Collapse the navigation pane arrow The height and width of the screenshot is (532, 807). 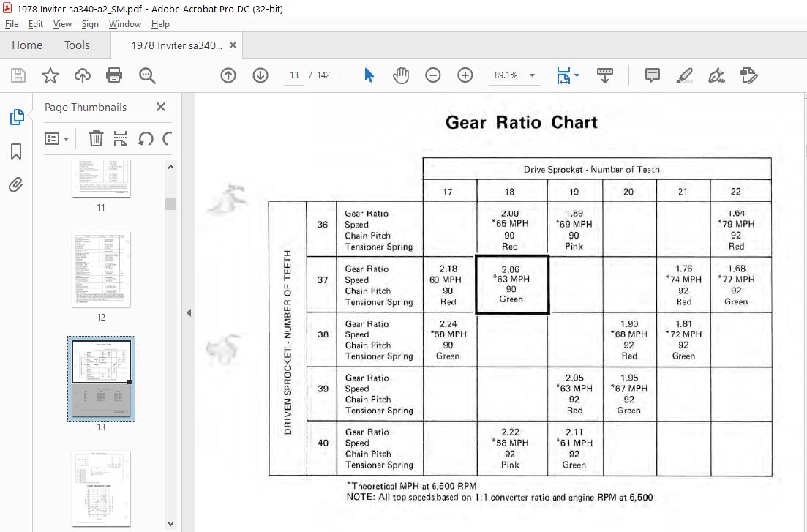189,312
